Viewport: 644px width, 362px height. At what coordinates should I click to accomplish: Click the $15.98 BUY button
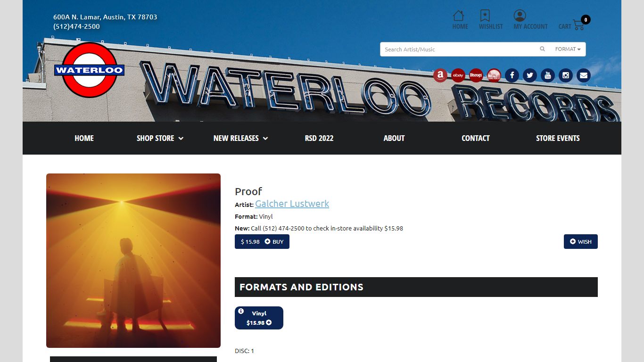[262, 242]
